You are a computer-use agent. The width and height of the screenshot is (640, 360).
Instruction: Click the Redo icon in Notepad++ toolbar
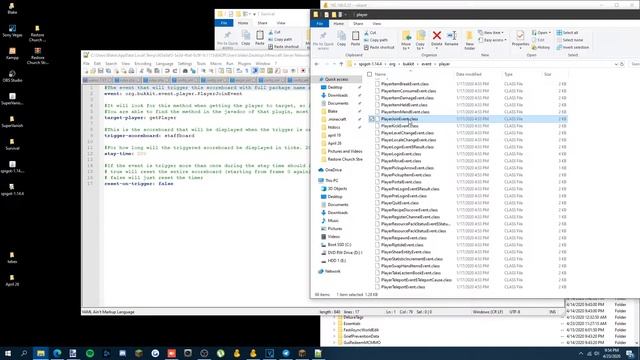(x=175, y=71)
